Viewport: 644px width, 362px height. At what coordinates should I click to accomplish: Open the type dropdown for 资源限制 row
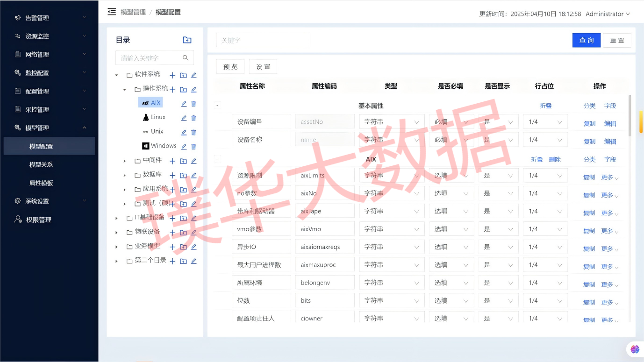392,176
